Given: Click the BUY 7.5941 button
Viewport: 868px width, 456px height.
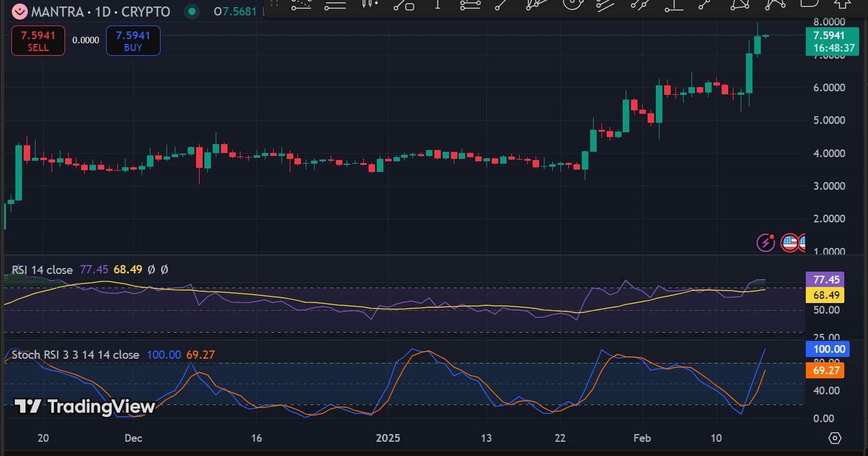Looking at the screenshot, I should click(133, 41).
